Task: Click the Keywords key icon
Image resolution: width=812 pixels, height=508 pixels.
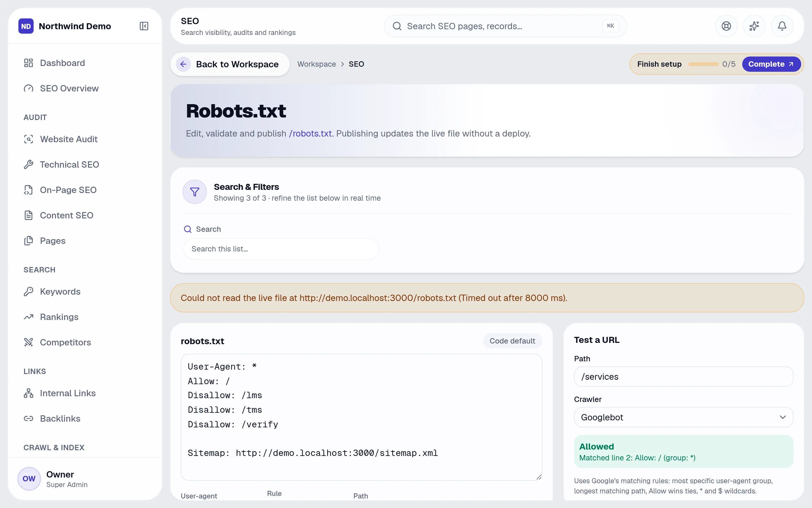Action: [29, 292]
